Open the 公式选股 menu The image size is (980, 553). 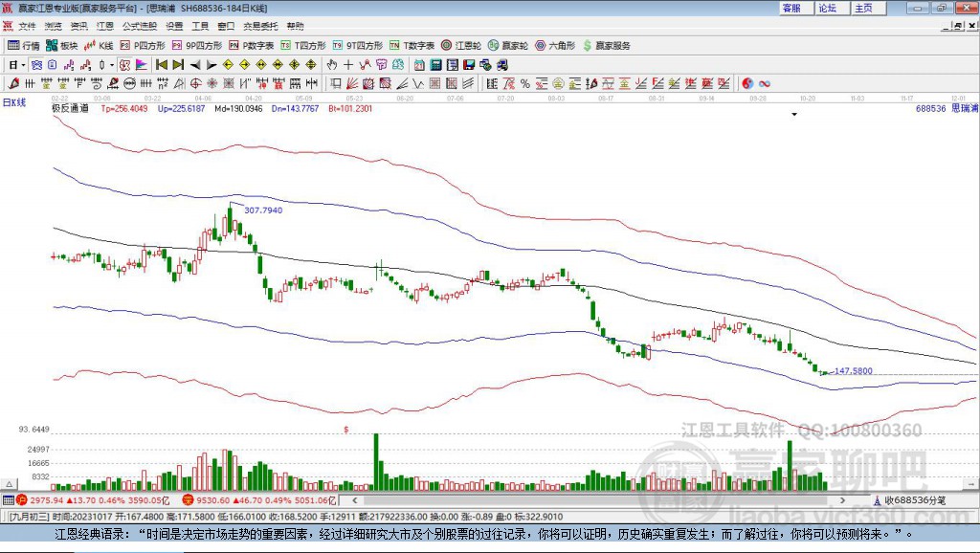coord(140,26)
